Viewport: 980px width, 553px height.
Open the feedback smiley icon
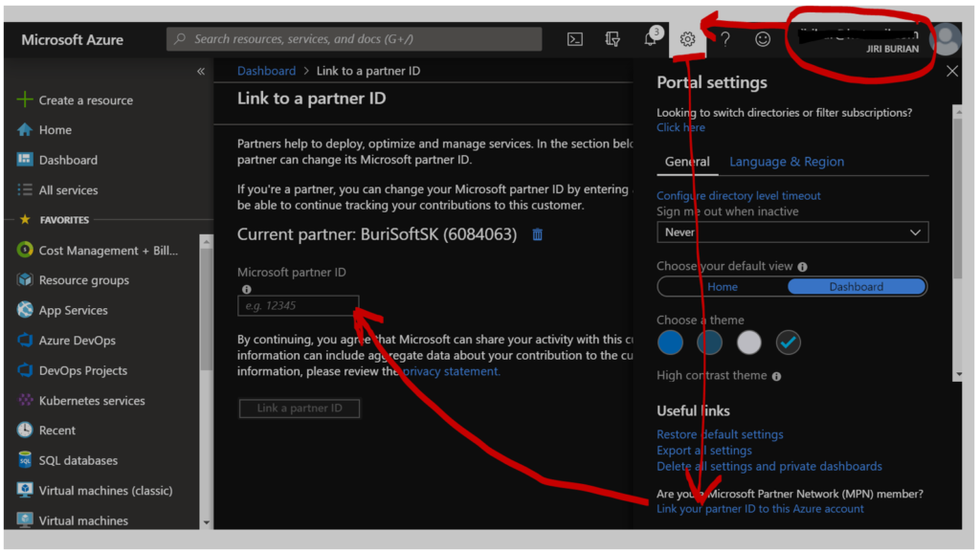pyautogui.click(x=763, y=39)
